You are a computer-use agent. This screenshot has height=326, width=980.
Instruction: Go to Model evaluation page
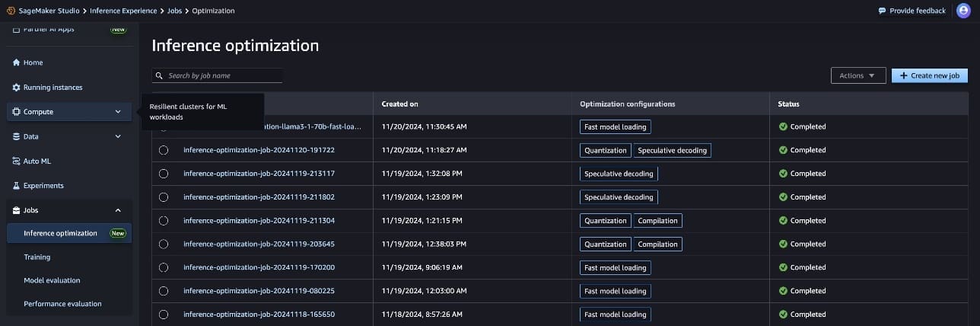[x=52, y=280]
